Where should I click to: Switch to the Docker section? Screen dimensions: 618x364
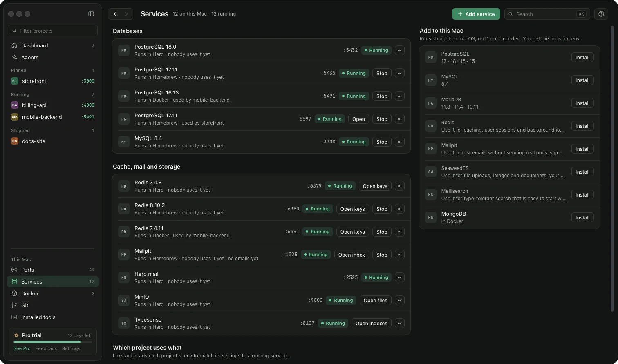[53, 293]
